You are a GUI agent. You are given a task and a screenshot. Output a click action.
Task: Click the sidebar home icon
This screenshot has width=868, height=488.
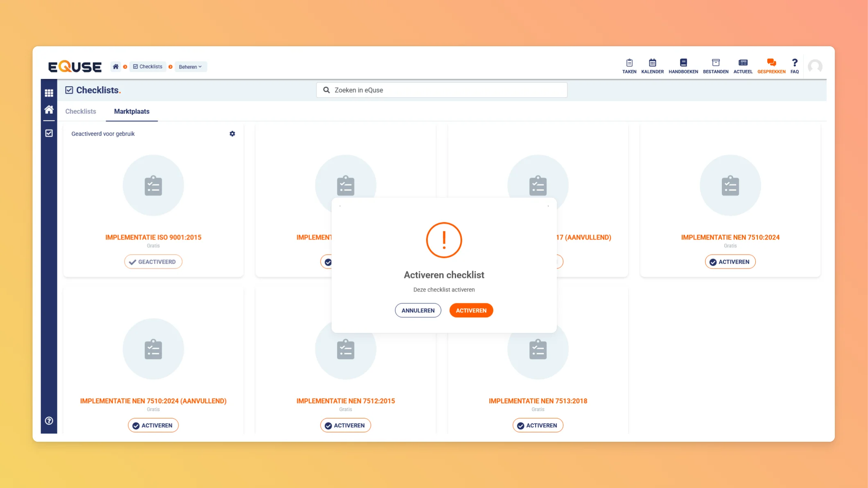pyautogui.click(x=49, y=110)
